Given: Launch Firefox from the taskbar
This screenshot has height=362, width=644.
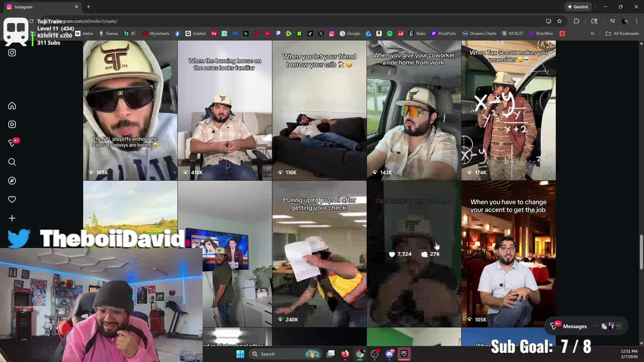Looking at the screenshot, I should pos(345,354).
